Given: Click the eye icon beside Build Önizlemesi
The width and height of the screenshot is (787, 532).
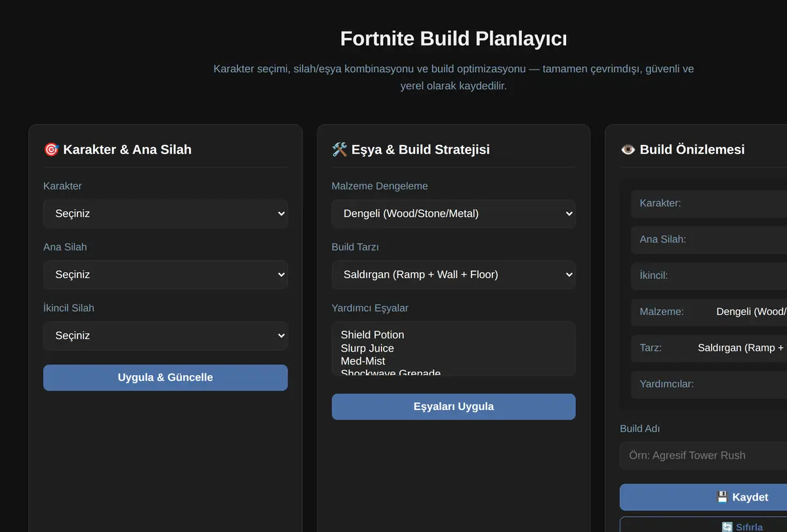Looking at the screenshot, I should click(628, 150).
